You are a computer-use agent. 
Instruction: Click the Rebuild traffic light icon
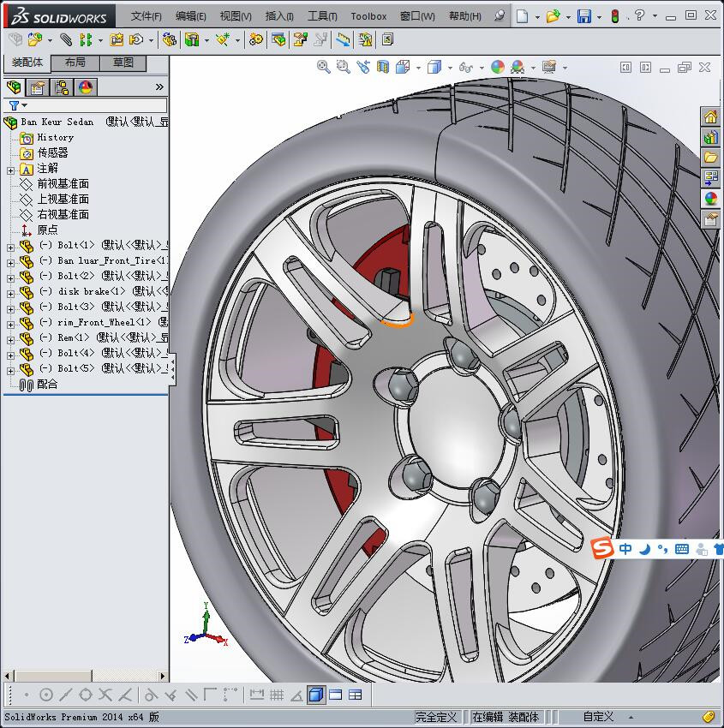615,16
